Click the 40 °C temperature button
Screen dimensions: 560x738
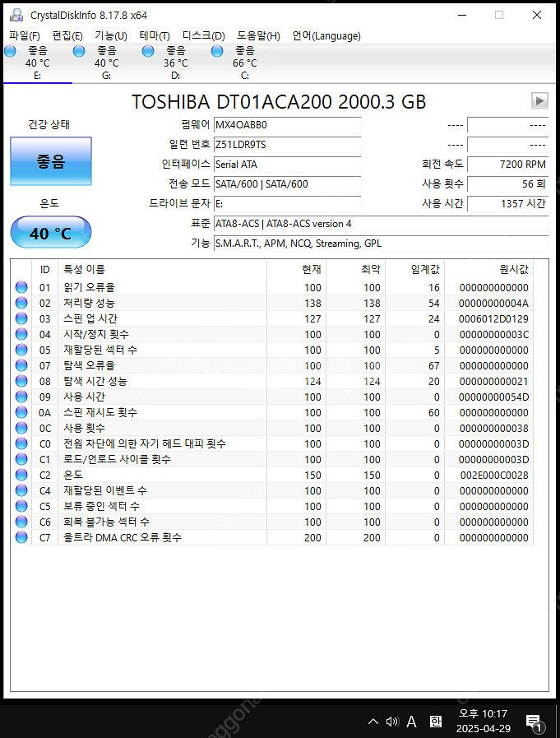click(x=51, y=233)
